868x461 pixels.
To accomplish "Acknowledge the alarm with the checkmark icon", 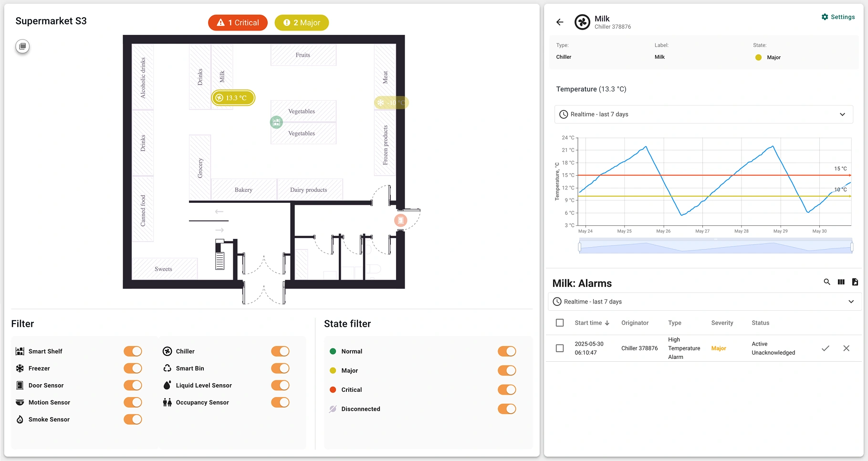I will point(826,348).
